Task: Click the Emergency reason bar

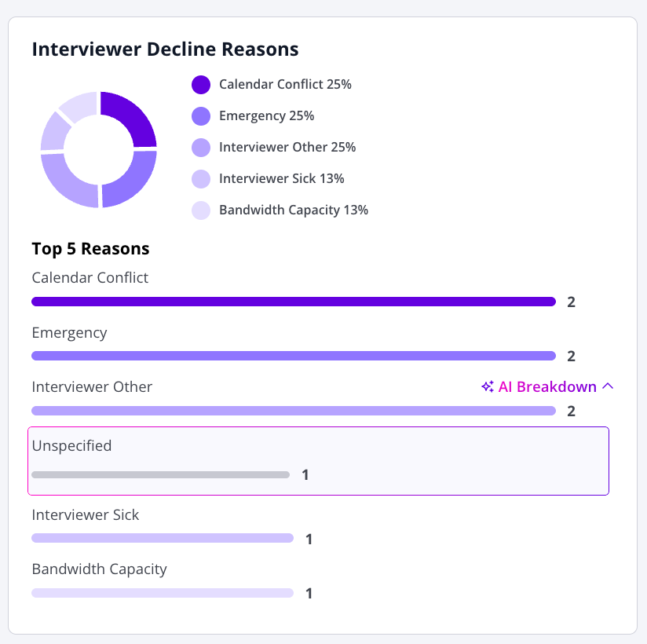Action: tap(293, 356)
